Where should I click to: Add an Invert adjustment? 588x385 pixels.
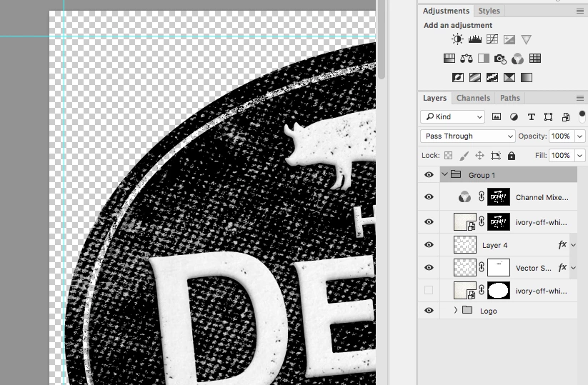click(458, 78)
